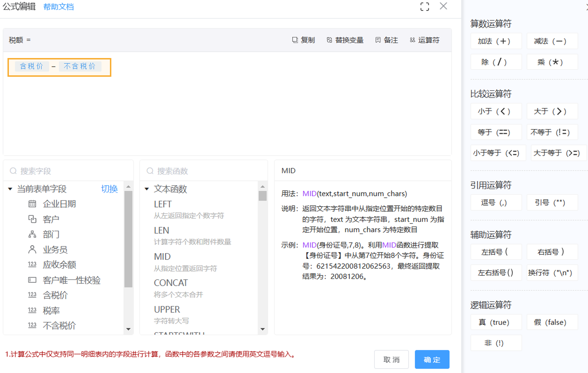Insert the 加法 (+) operator

coord(496,41)
